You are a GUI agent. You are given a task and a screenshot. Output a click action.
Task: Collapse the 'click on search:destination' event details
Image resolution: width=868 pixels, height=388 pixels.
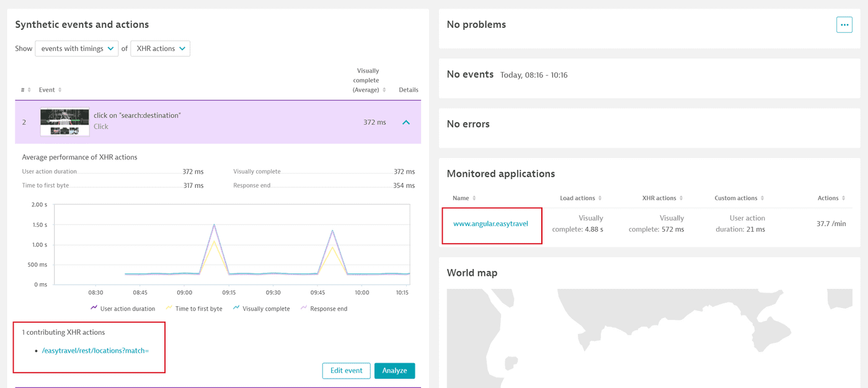[x=406, y=122]
